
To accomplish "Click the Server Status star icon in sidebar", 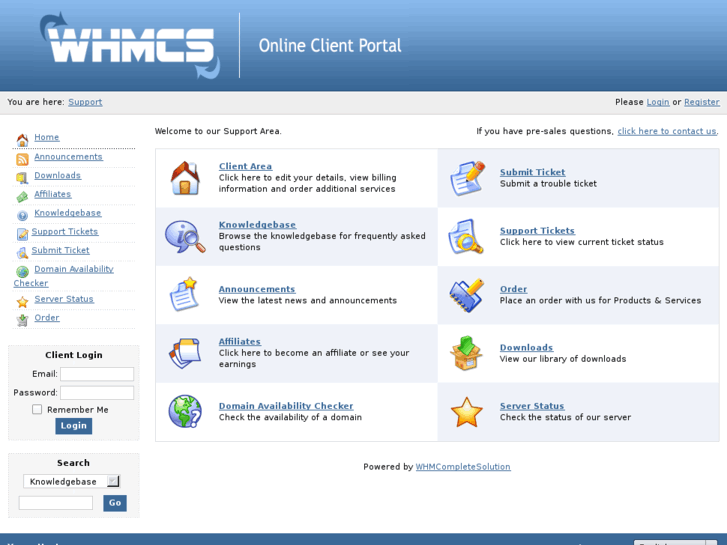I will click(22, 302).
